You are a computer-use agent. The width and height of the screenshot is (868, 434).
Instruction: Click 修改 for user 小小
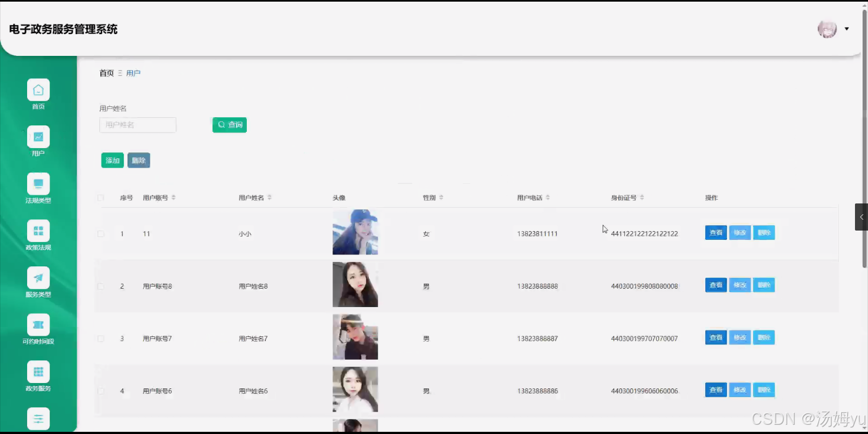pyautogui.click(x=740, y=233)
